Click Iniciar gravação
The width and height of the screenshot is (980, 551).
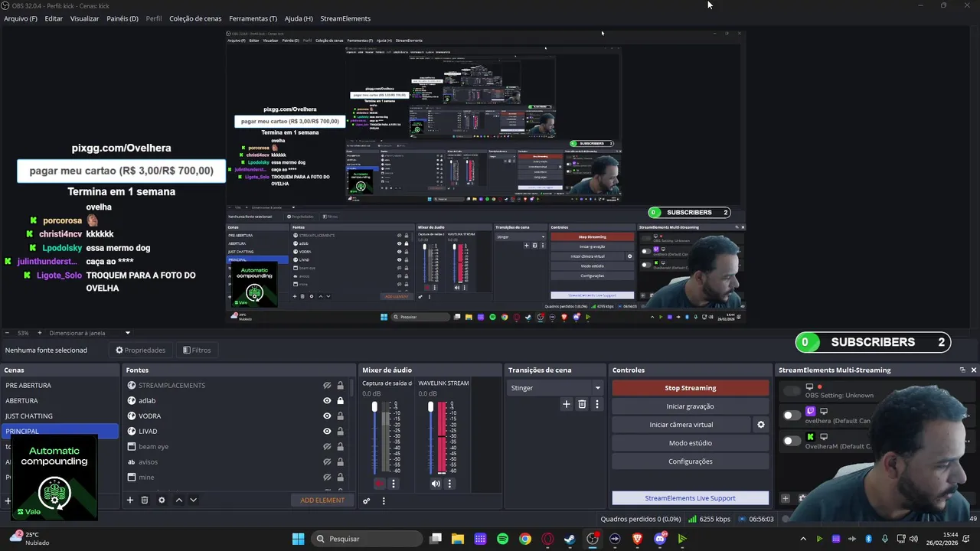click(690, 406)
